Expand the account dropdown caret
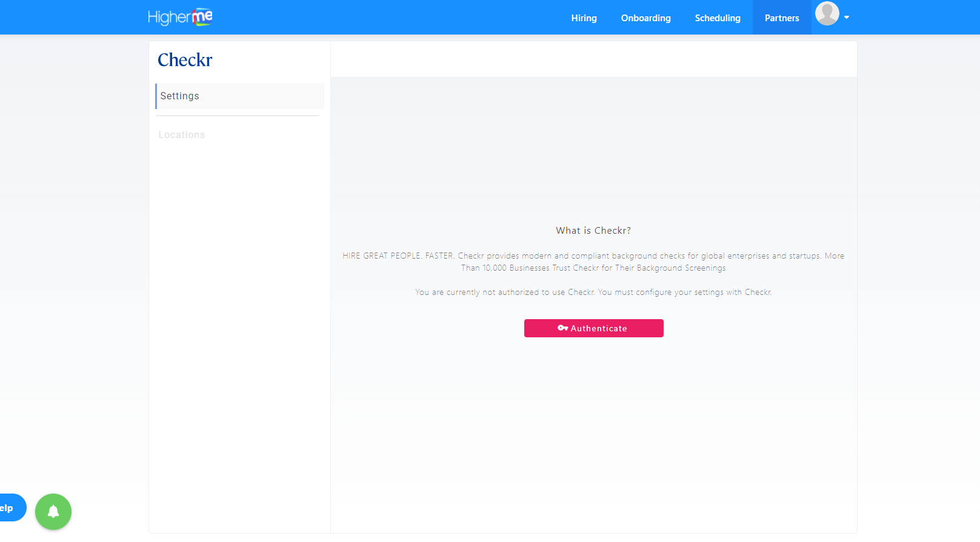This screenshot has height=542, width=980. [847, 18]
